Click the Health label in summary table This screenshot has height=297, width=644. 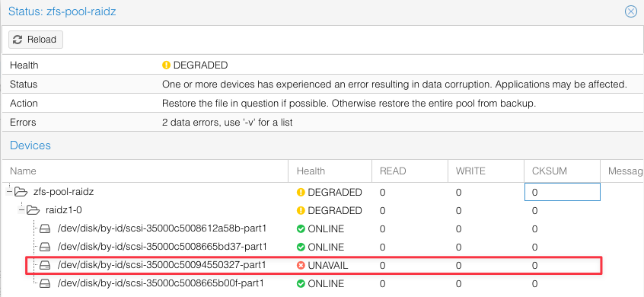24,65
